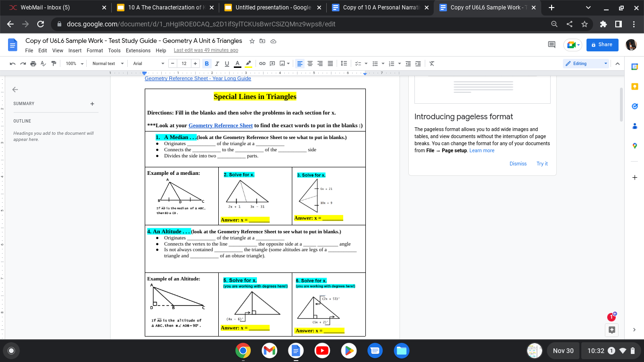
Task: Open Google Calendar in the side panel
Action: 635,67
